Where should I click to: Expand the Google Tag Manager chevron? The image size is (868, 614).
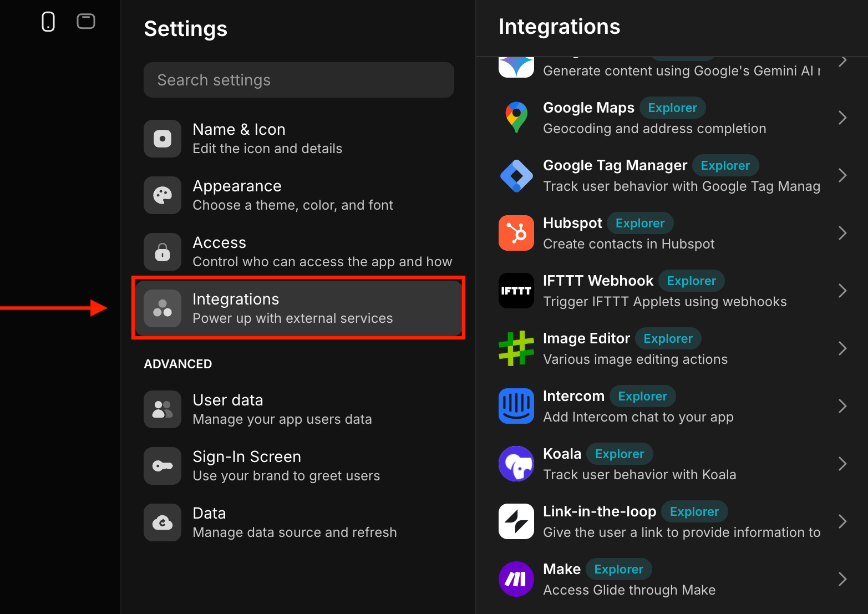[842, 175]
